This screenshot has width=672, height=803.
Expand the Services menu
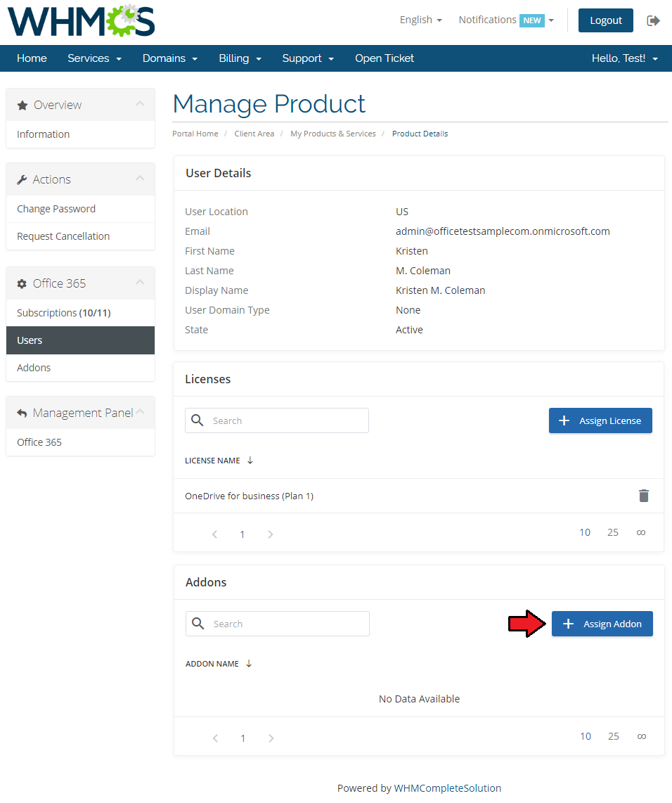tap(95, 58)
